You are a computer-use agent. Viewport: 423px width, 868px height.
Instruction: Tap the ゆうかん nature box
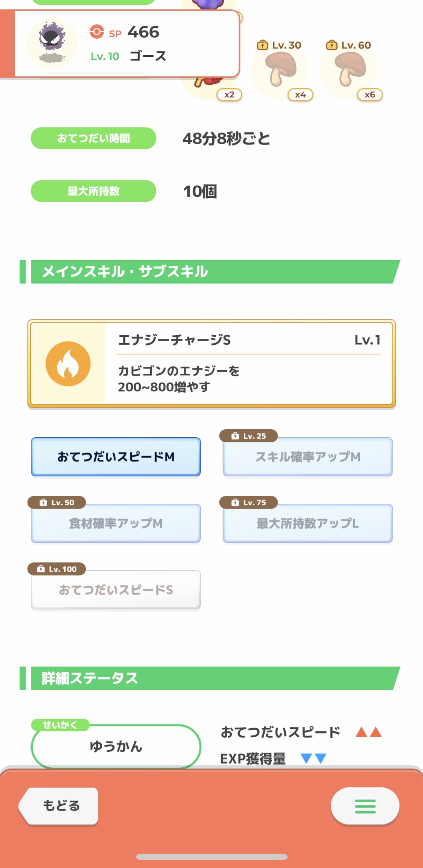(x=116, y=747)
